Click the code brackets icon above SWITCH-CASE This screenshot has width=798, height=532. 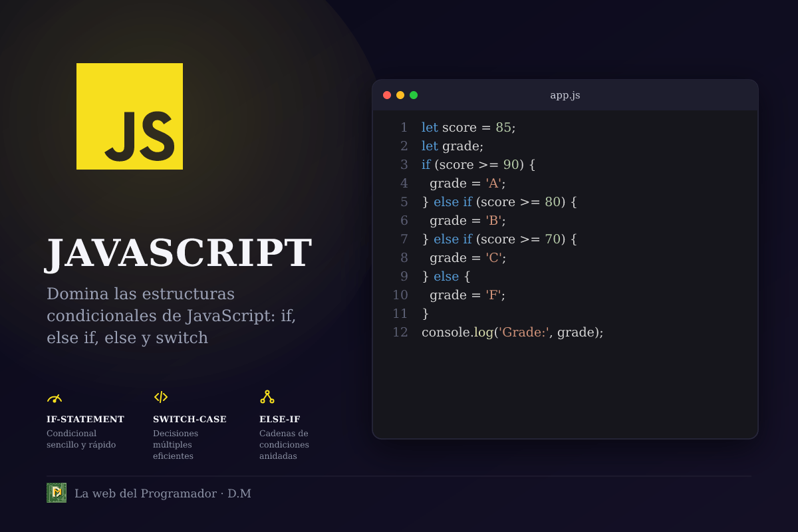[161, 397]
